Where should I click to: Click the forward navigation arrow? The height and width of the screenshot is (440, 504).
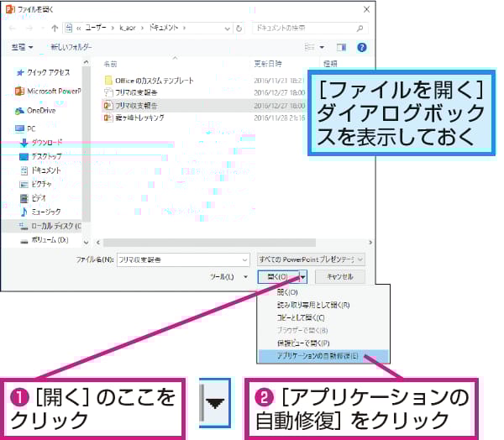pyautogui.click(x=29, y=29)
